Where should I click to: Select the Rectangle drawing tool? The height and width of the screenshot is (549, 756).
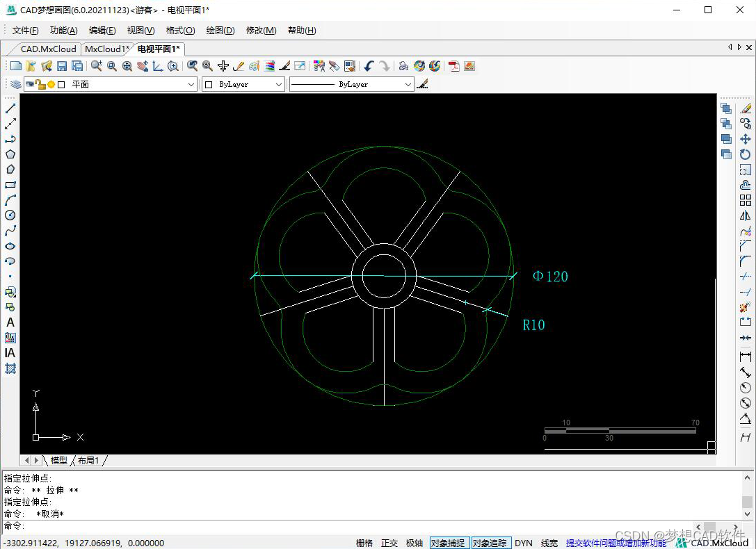click(x=10, y=185)
